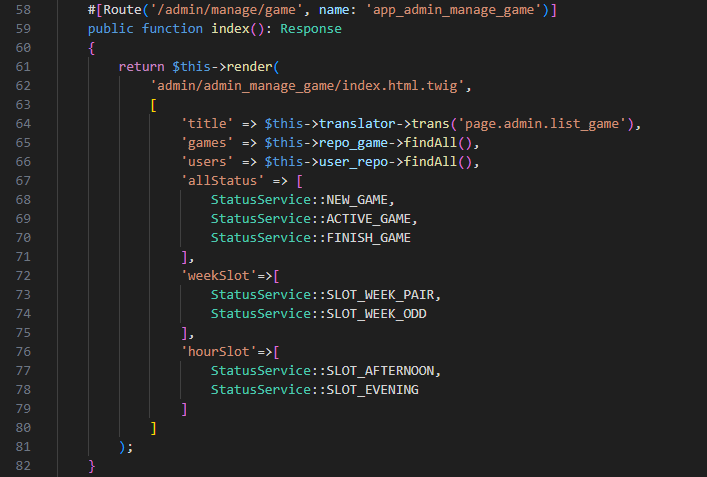Viewport: 707px width, 477px height.
Task: Click the translator property
Action: (x=357, y=124)
